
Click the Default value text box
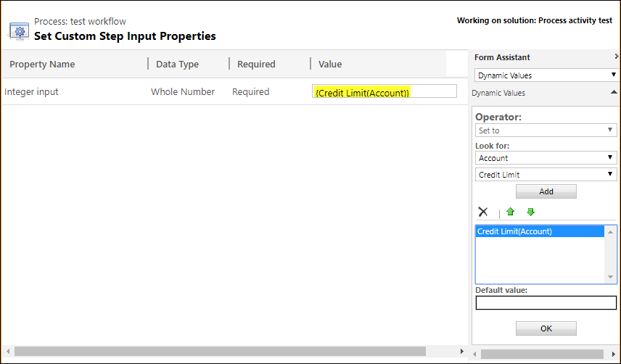[x=546, y=302]
